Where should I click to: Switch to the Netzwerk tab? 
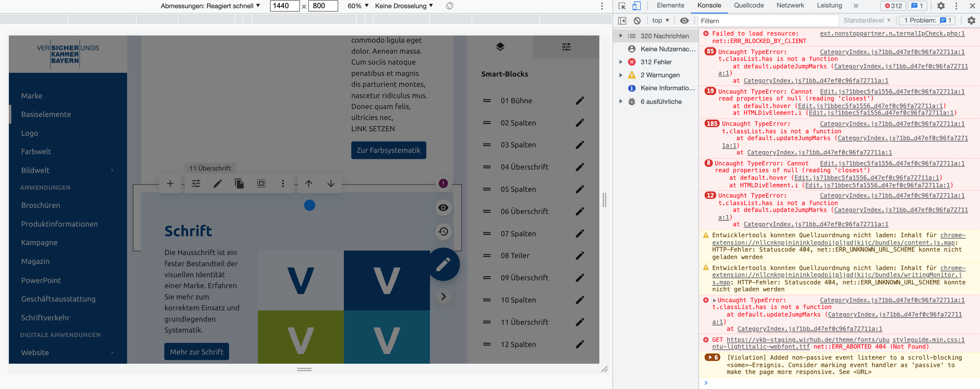tap(790, 5)
